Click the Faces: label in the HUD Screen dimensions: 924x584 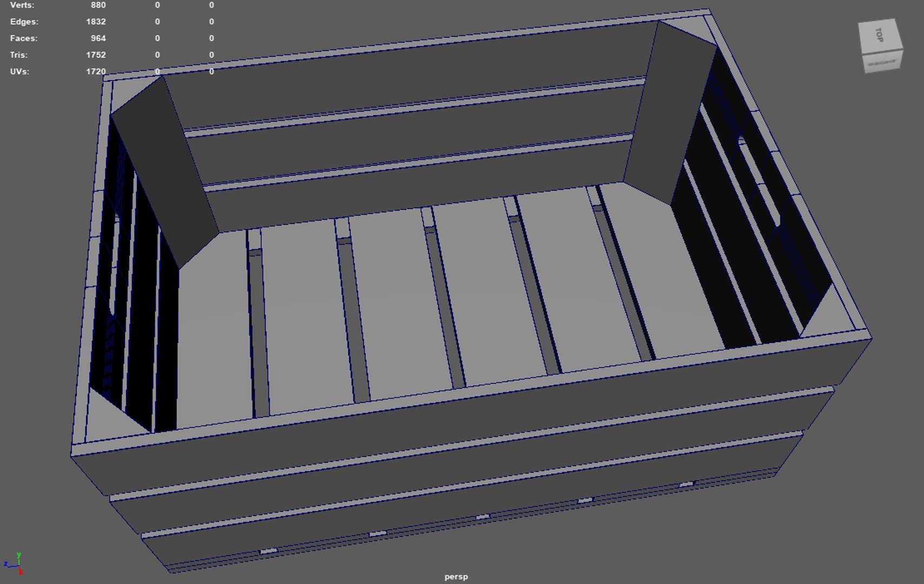click(x=24, y=38)
